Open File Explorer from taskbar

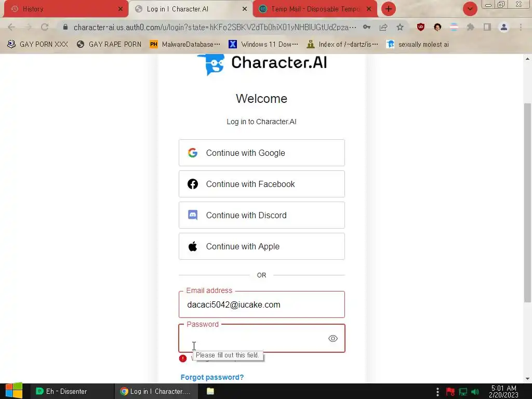click(x=210, y=391)
